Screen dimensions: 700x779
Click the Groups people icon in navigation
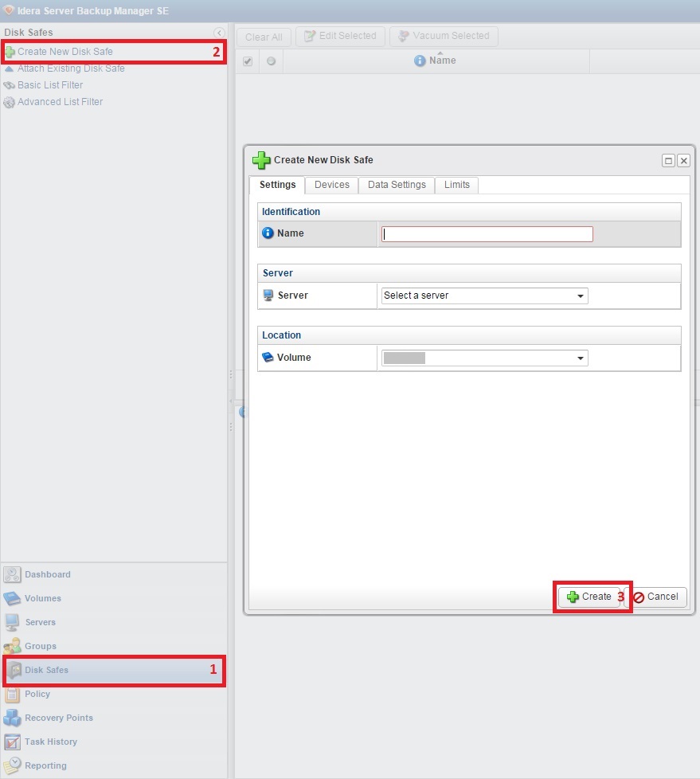12,646
